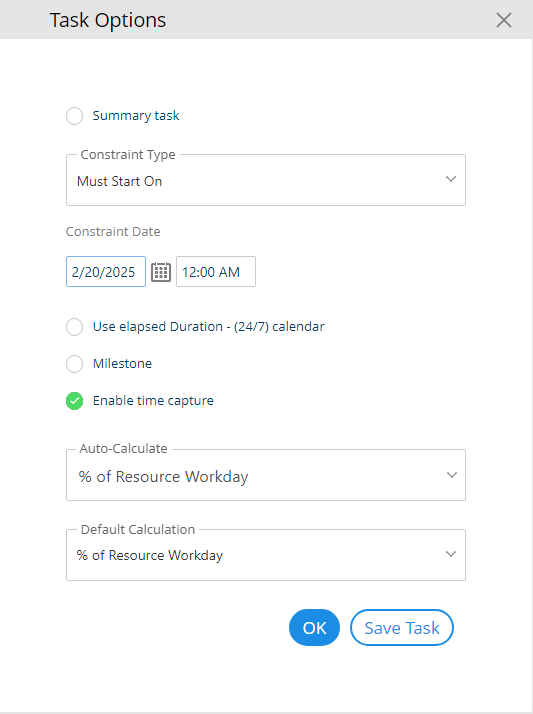Select the Summary task radio circle
This screenshot has height=714, width=533.
[x=75, y=116]
